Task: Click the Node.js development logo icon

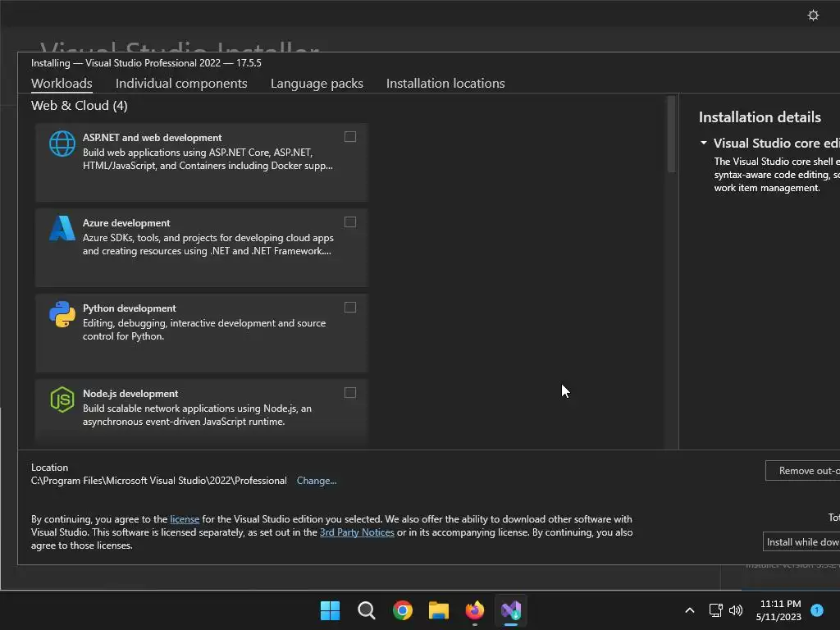Action: 62,399
